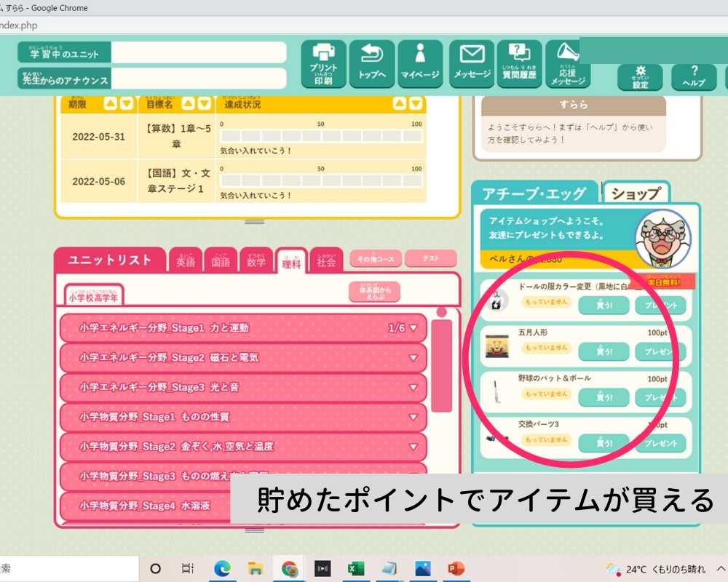Select the ショップ tab
728x582 pixels.
pyautogui.click(x=636, y=193)
